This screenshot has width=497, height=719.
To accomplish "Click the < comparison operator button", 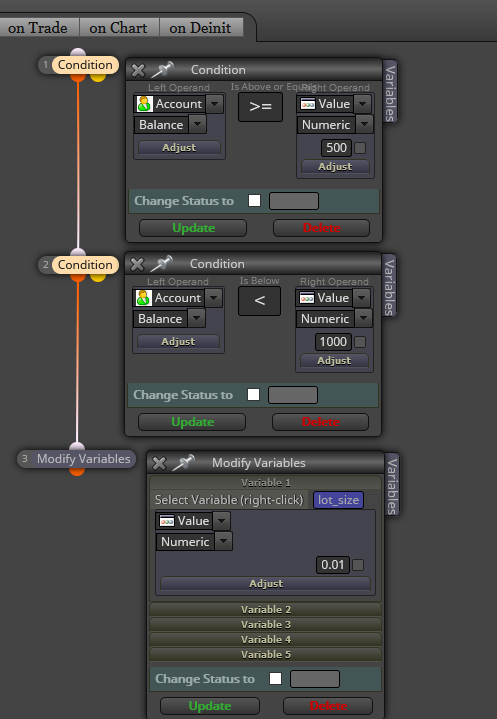I will (260, 301).
